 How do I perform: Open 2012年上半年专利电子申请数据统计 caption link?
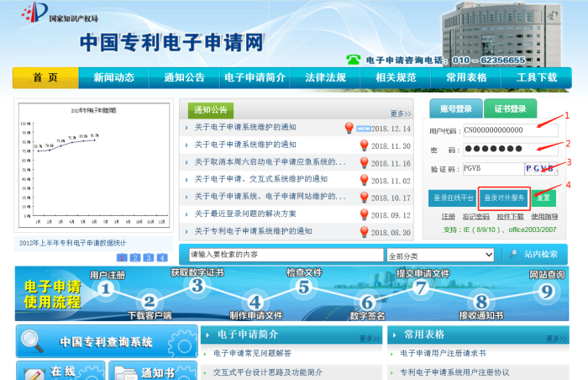click(73, 243)
